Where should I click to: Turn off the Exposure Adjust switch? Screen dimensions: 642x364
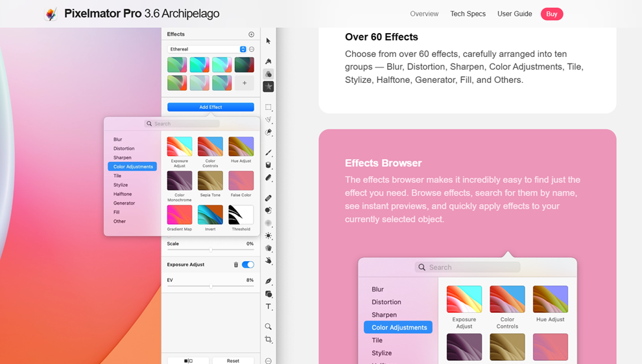(x=248, y=265)
